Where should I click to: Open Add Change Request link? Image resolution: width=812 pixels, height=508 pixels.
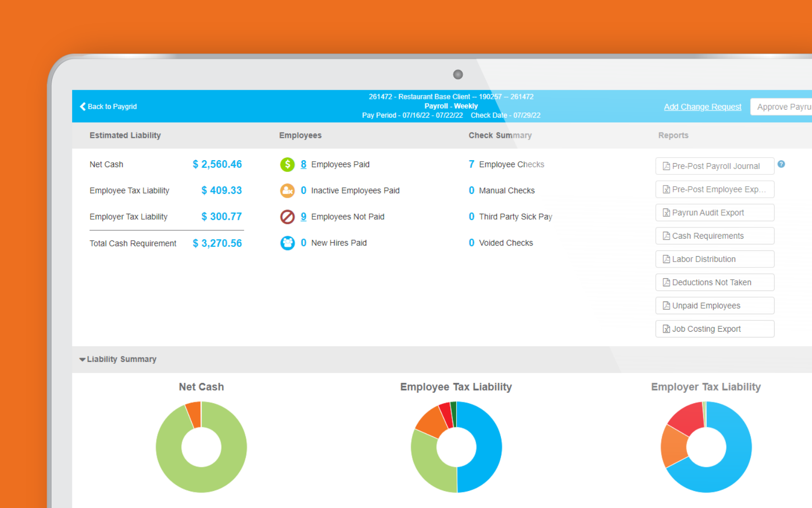[702, 107]
